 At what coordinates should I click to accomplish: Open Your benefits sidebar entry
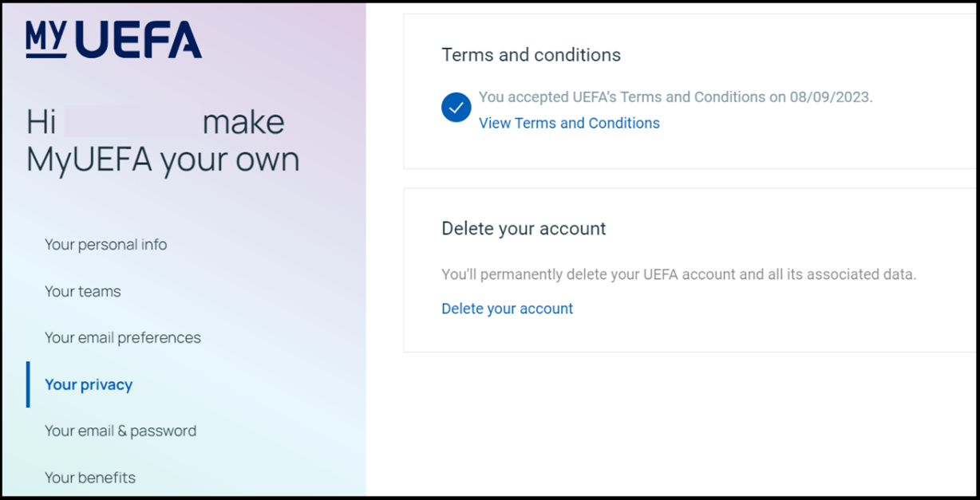[x=90, y=478]
